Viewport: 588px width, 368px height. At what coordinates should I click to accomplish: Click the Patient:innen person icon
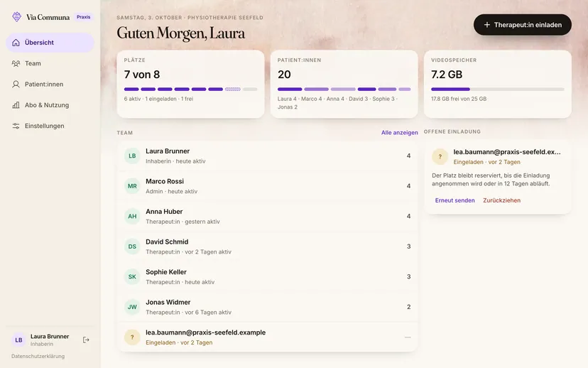16,84
